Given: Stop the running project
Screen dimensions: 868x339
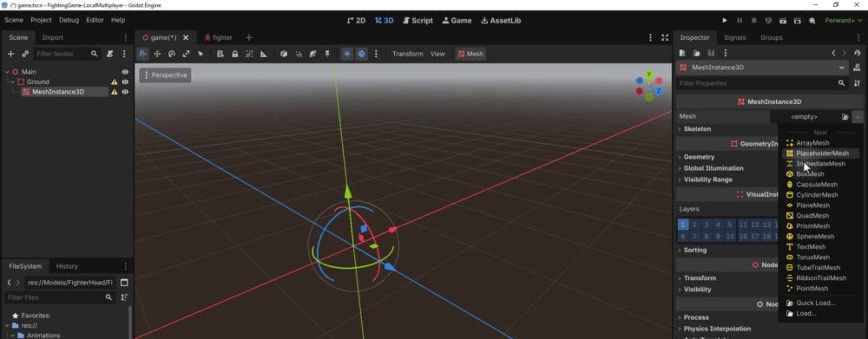Looking at the screenshot, I should 753,21.
